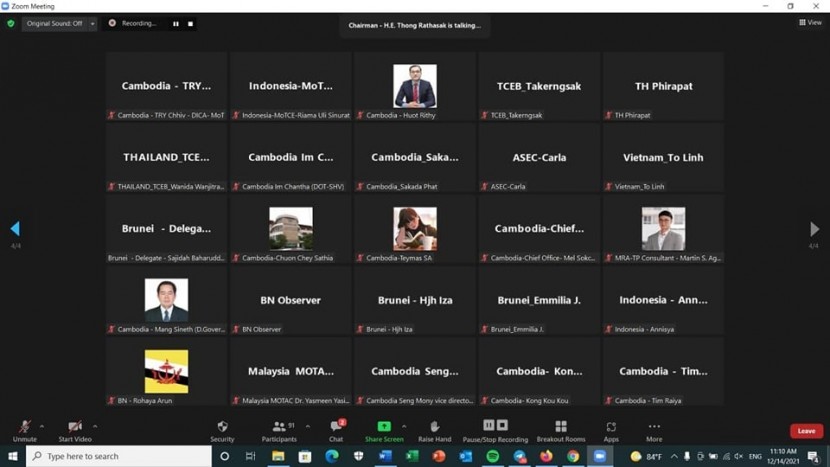Go to next gallery page with right arrow
The image size is (830, 467).
(814, 229)
